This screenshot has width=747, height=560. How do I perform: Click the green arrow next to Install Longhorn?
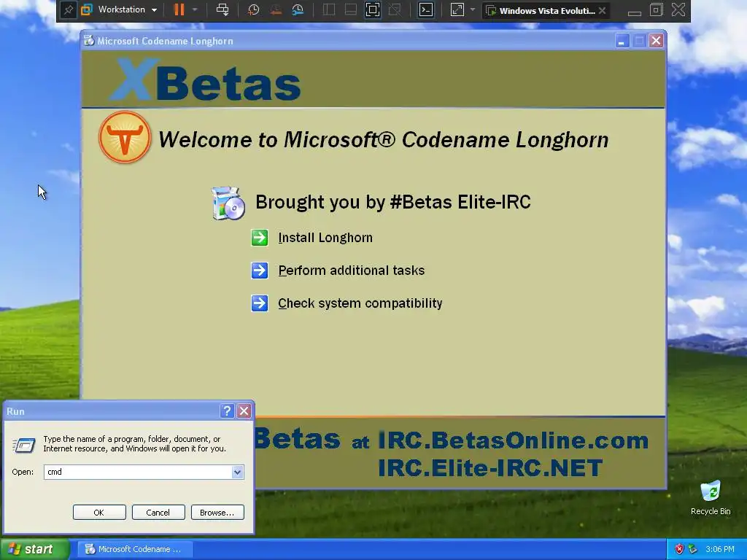260,238
